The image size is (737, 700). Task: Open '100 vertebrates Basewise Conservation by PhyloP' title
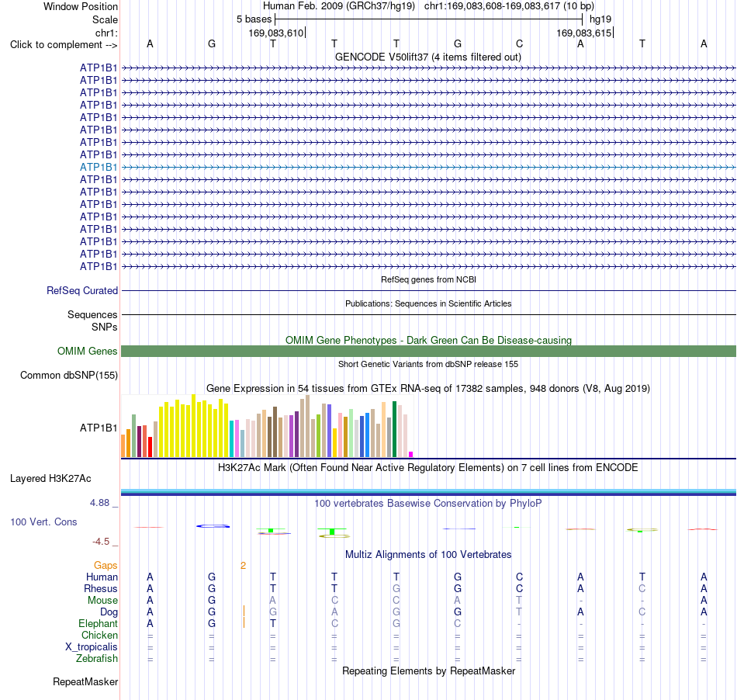(x=427, y=503)
